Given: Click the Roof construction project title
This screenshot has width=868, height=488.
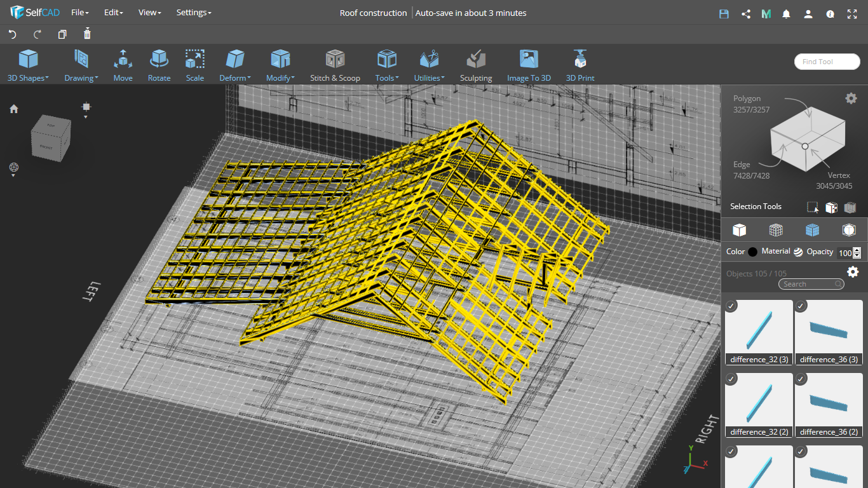Looking at the screenshot, I should [x=373, y=13].
